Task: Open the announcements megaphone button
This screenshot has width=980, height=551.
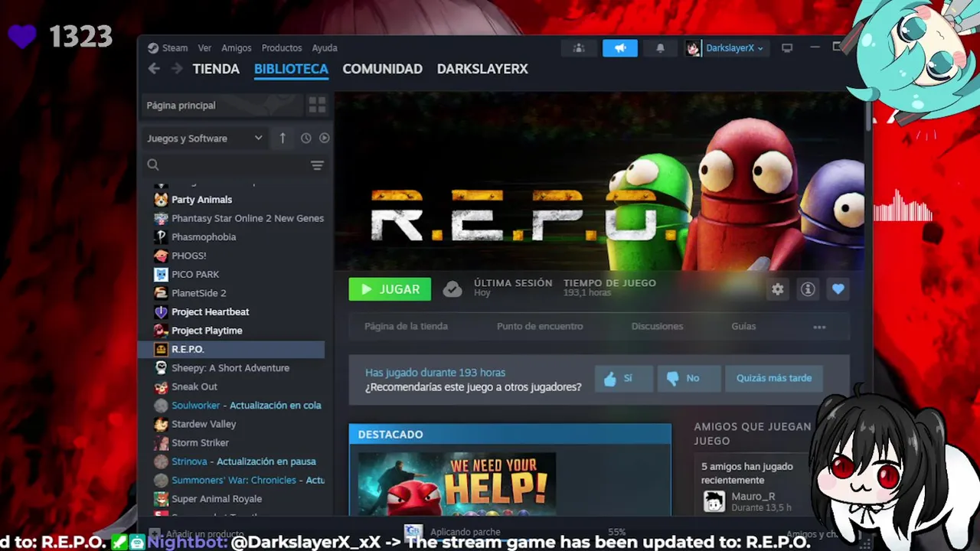Action: point(620,48)
